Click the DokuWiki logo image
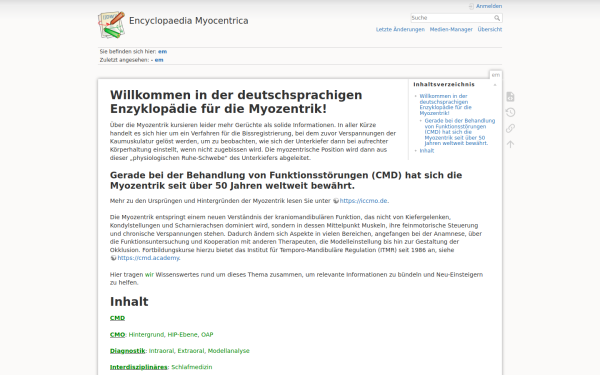This screenshot has width=600, height=375. click(x=111, y=25)
